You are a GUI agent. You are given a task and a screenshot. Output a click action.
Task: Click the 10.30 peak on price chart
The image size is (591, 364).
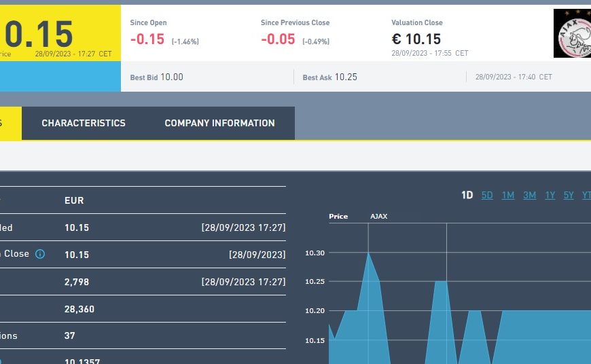(x=368, y=253)
